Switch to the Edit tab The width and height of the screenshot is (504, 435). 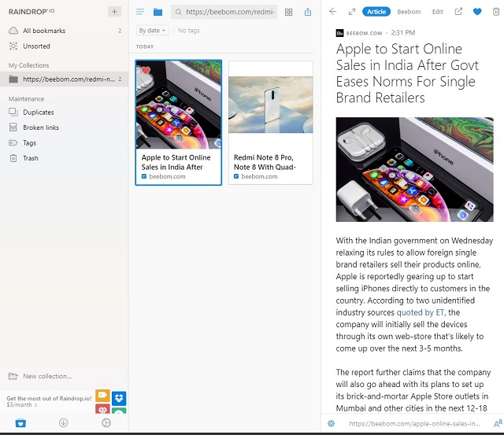coord(438,12)
